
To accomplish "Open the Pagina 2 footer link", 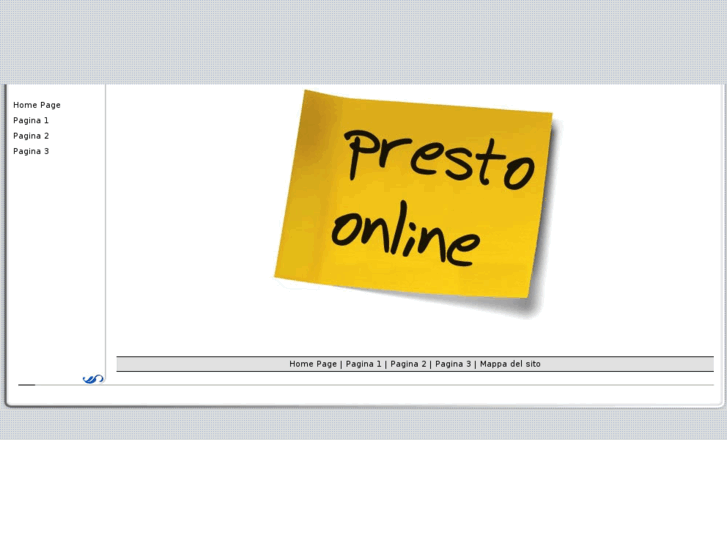I will pyautogui.click(x=408, y=364).
